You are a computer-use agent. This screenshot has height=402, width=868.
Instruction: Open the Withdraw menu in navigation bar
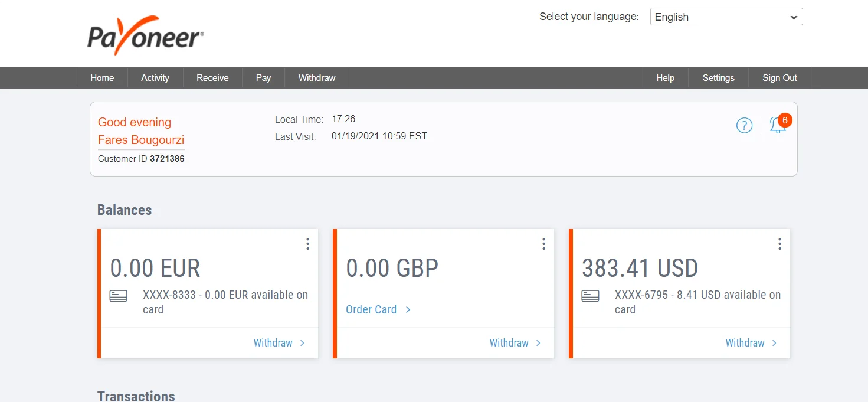click(x=317, y=78)
